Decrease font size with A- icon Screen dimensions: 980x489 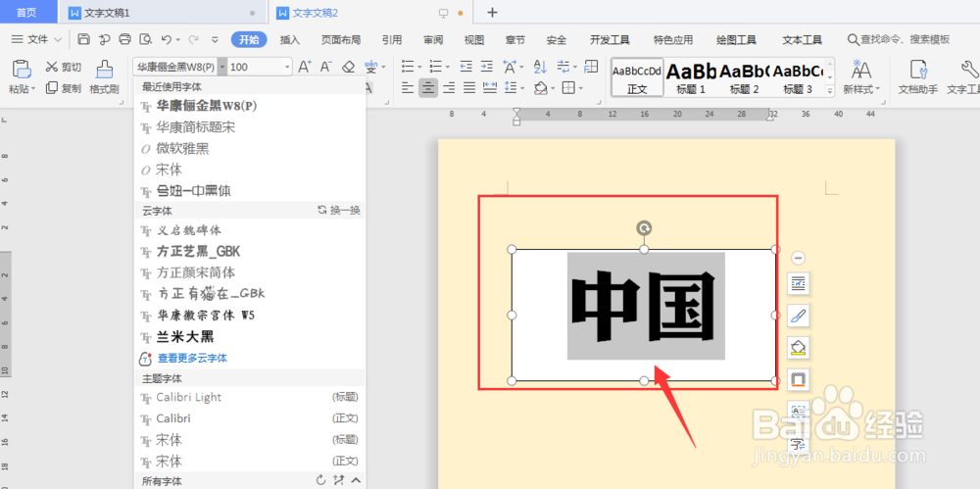tap(325, 67)
